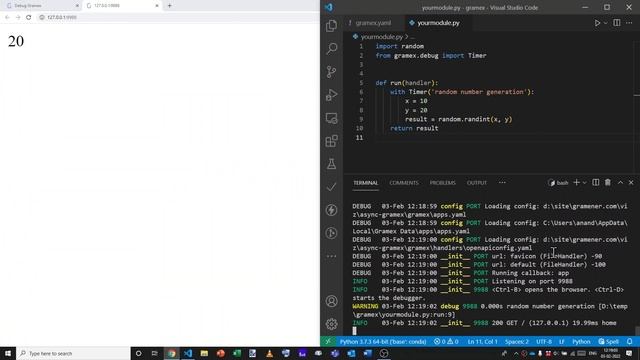Click the Spell checker status item

coord(609,342)
